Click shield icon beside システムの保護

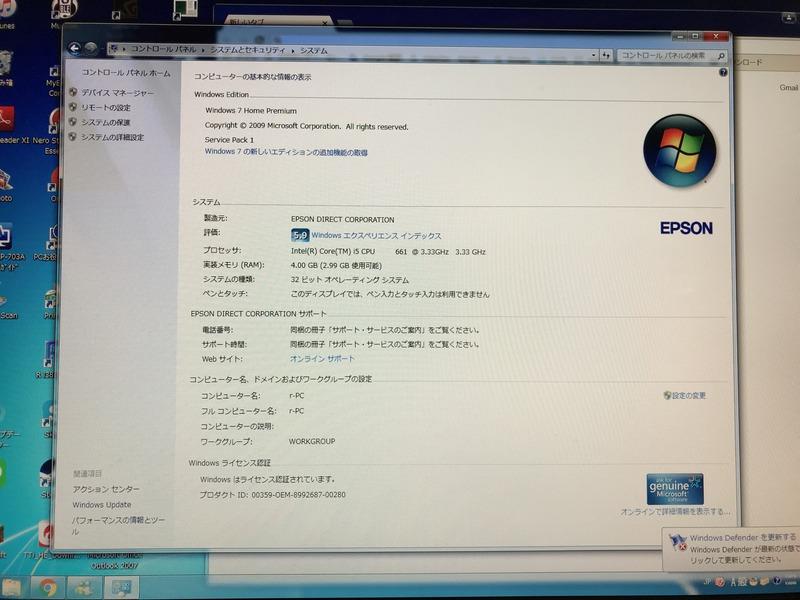(73, 122)
